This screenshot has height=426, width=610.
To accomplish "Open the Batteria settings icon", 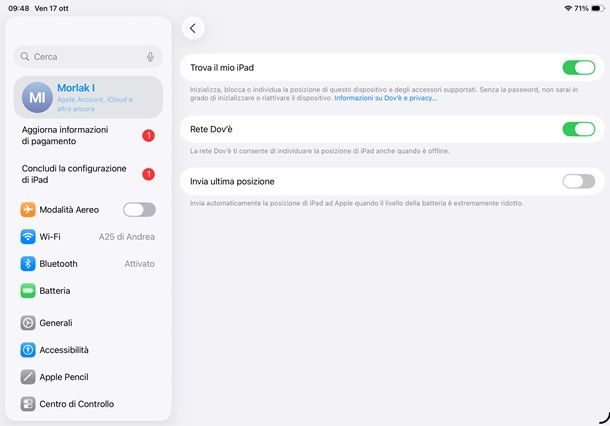I will (x=28, y=291).
